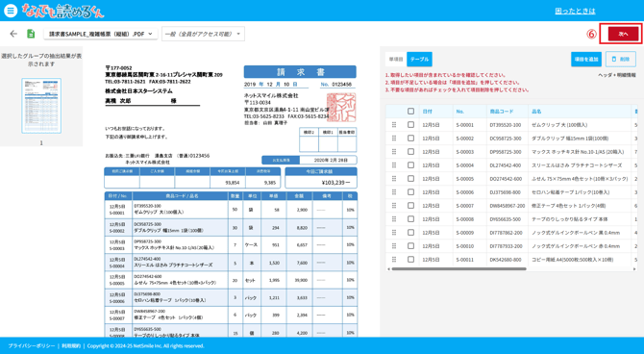This screenshot has width=644, height=354.
Task: Grab the drag handle of row S-00010
Action: click(394, 246)
